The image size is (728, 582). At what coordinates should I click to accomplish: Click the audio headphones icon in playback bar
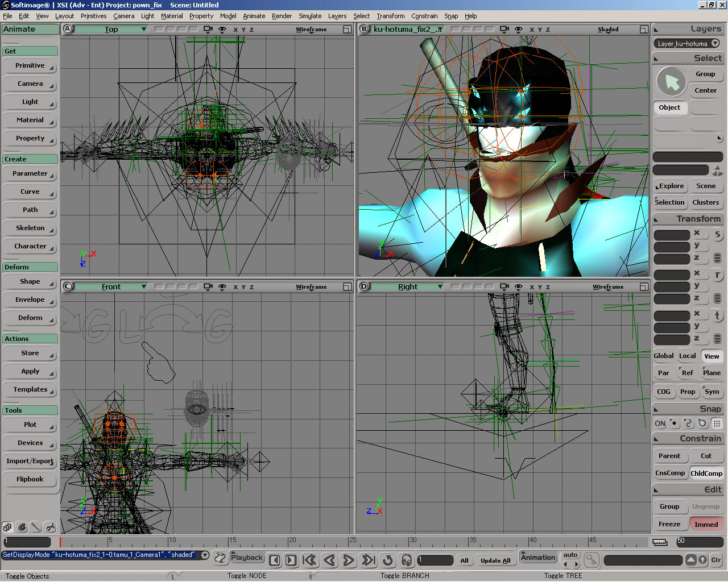(x=407, y=560)
